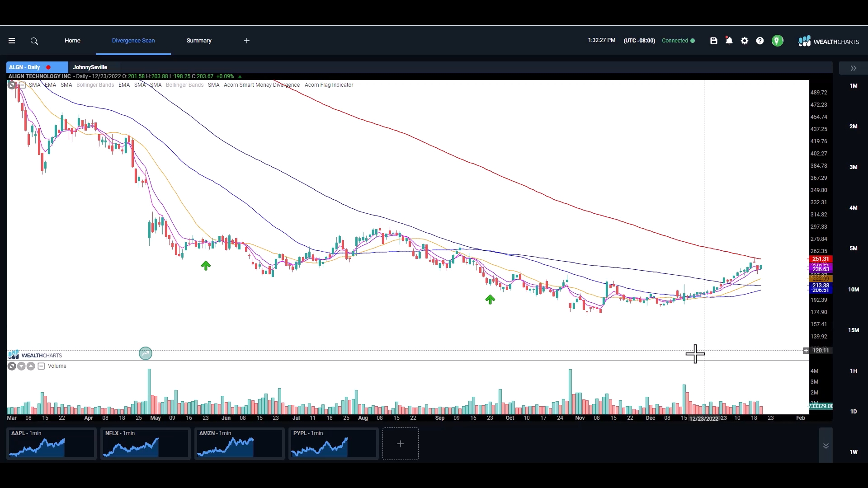This screenshot has width=868, height=488.
Task: Click the Connected status indicator
Action: pyautogui.click(x=678, y=41)
